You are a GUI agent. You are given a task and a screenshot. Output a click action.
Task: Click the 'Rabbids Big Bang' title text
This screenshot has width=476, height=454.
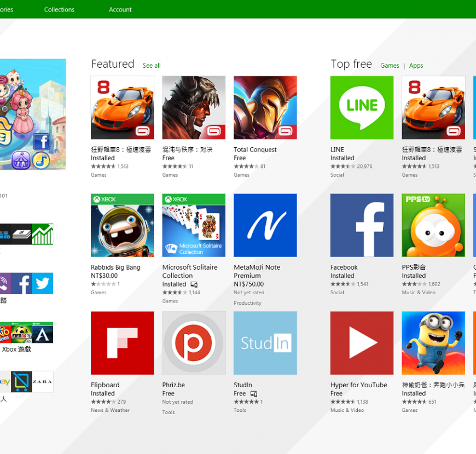pyautogui.click(x=115, y=267)
